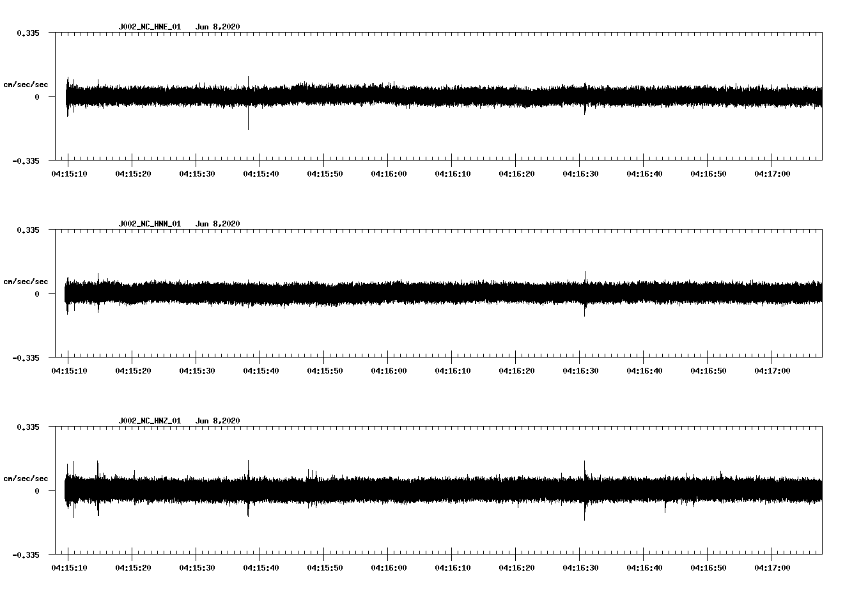
Task: Click the 04:15:30 time label under HNN plot
Action: (x=197, y=371)
